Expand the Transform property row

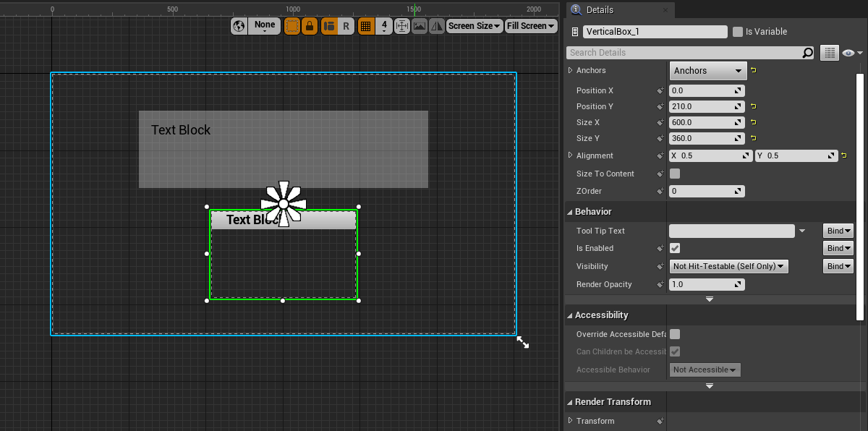point(570,421)
